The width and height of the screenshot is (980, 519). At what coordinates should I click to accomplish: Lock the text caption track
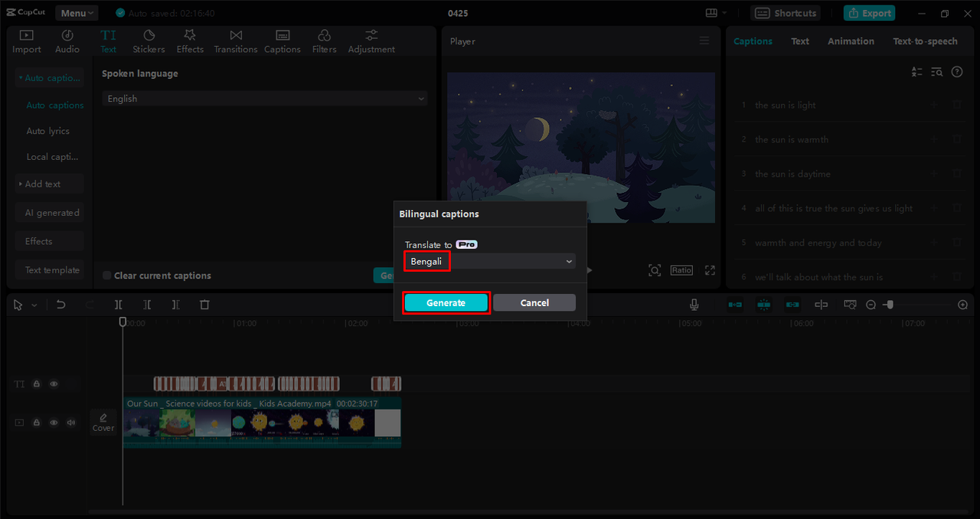point(36,384)
